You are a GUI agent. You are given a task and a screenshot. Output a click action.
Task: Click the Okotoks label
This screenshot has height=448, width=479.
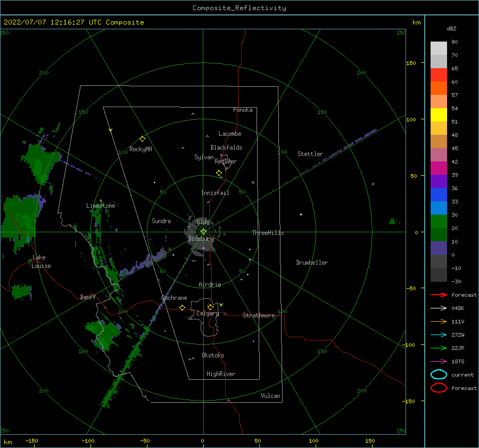(213, 355)
